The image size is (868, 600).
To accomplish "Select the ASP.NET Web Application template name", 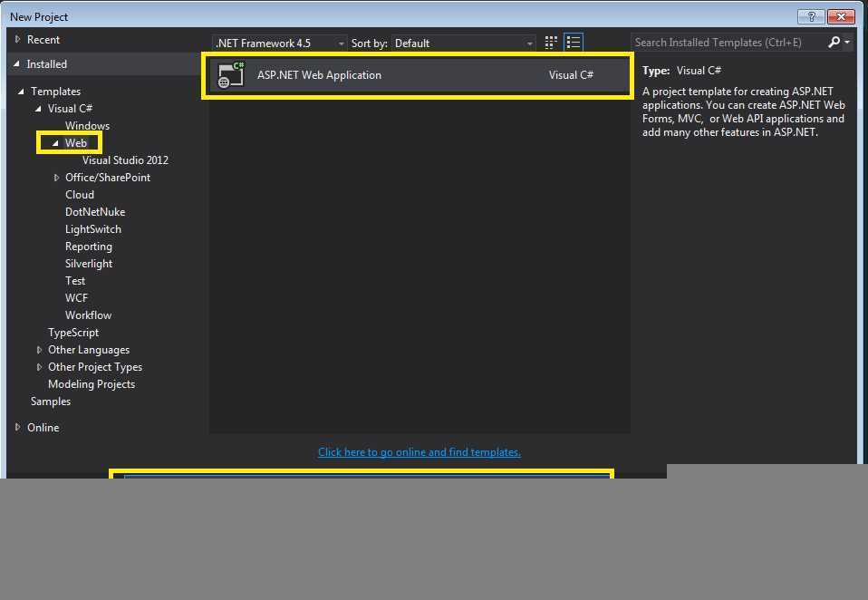I will [x=319, y=75].
